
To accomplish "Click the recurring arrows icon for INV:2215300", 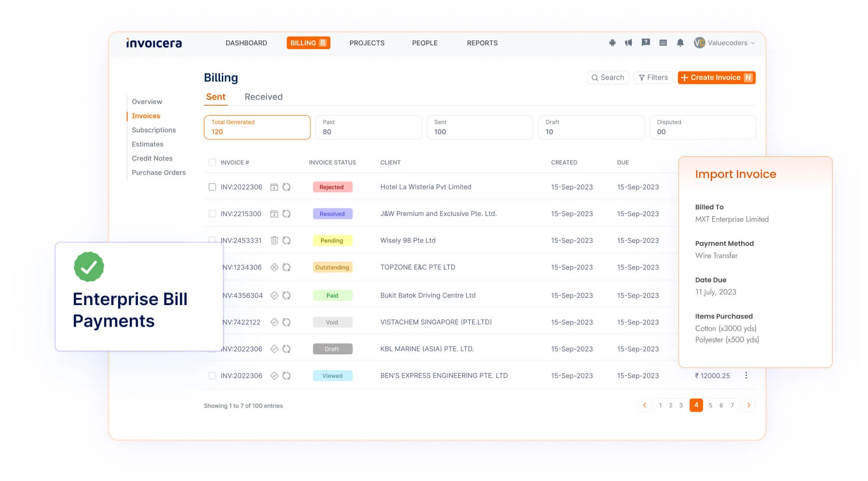I will pyautogui.click(x=286, y=214).
